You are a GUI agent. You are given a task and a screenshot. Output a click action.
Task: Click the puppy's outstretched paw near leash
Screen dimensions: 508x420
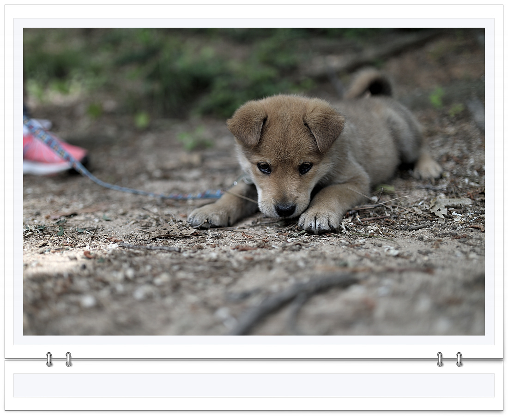[x=210, y=216]
